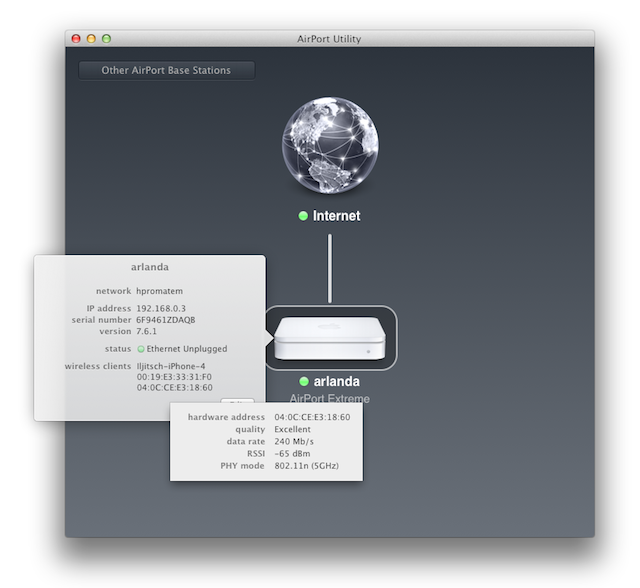
Task: Click the RSSI value -65 dBm
Action: pyautogui.click(x=292, y=454)
